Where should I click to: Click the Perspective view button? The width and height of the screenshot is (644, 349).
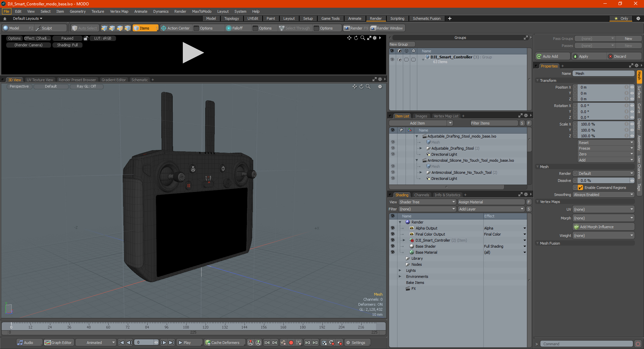click(x=19, y=86)
